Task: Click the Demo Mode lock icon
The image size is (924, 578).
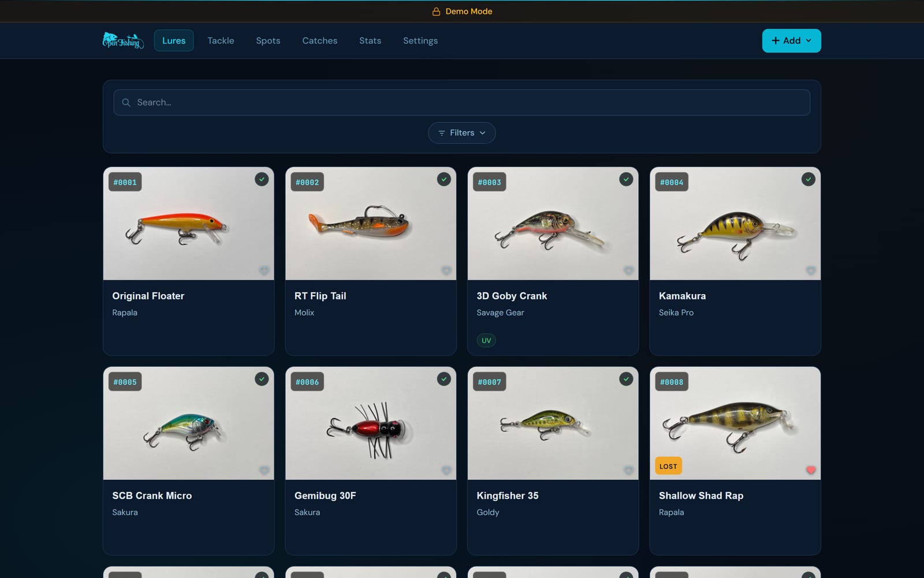Action: [436, 12]
